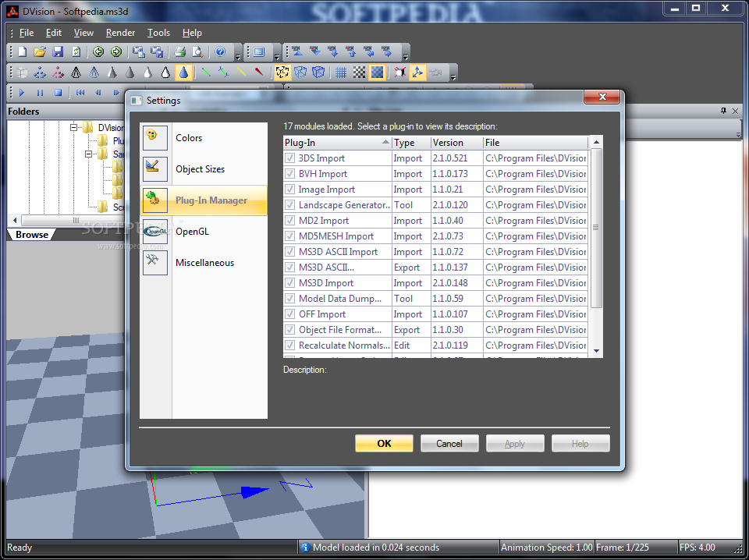Select the black wireframe cone render icon

[76, 72]
